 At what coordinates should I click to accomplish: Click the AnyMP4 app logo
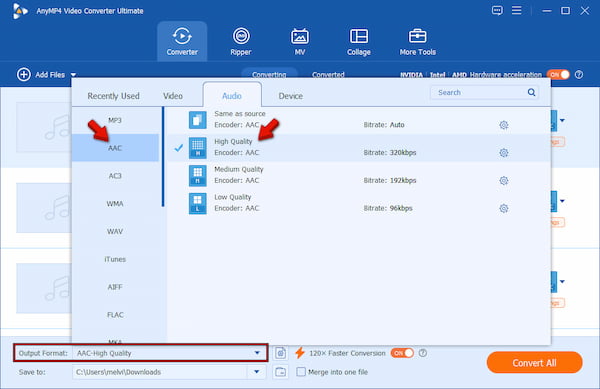pyautogui.click(x=19, y=11)
